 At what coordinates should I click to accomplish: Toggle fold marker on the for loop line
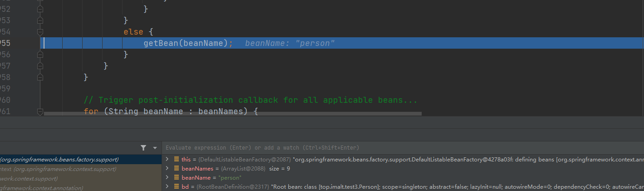(40, 111)
